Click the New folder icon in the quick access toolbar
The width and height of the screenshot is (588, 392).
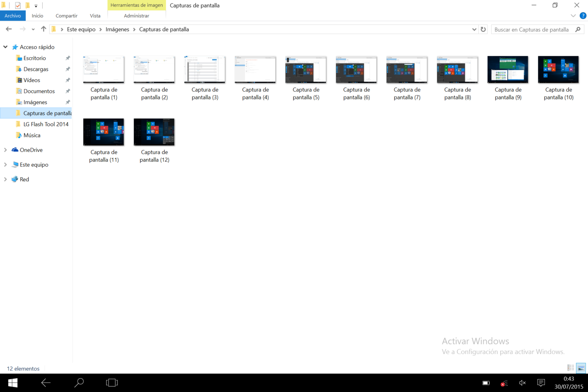point(28,5)
